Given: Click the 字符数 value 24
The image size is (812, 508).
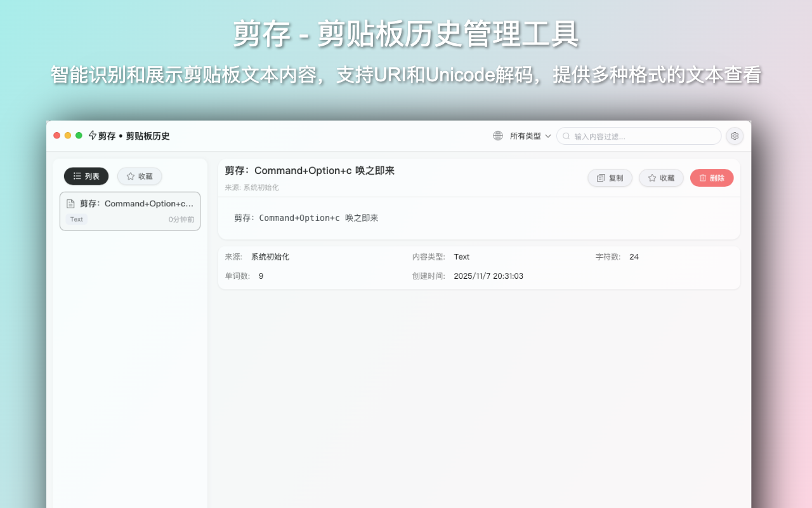Looking at the screenshot, I should [x=634, y=257].
